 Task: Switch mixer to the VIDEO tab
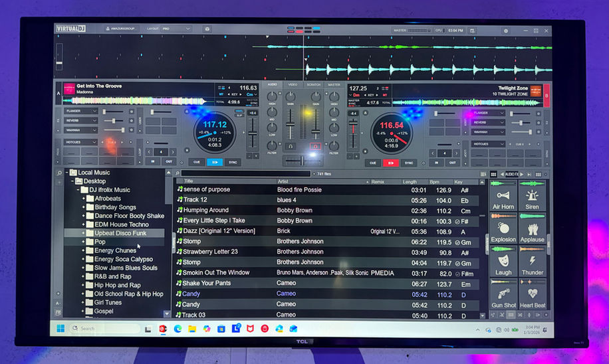[x=293, y=84]
